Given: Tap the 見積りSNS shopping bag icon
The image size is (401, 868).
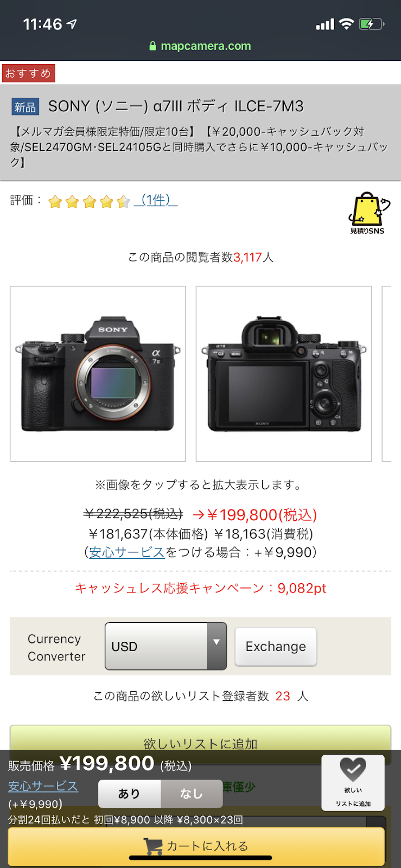Looking at the screenshot, I should (x=369, y=213).
